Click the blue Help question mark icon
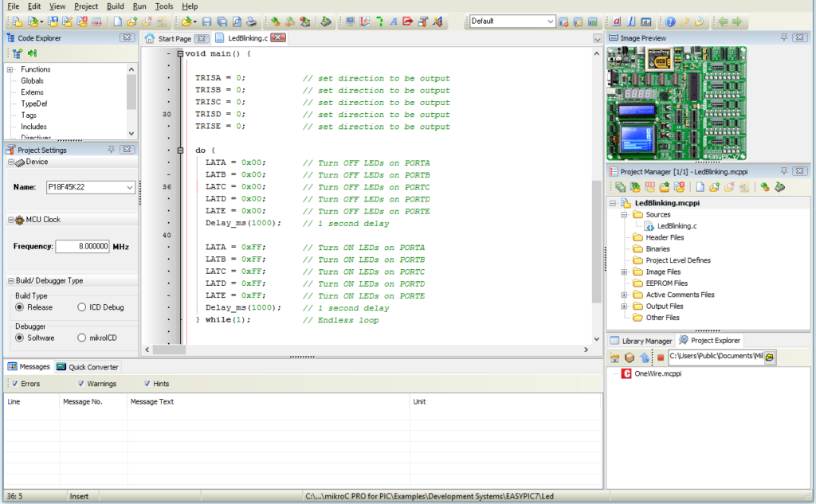The image size is (816, 504). pos(670,21)
